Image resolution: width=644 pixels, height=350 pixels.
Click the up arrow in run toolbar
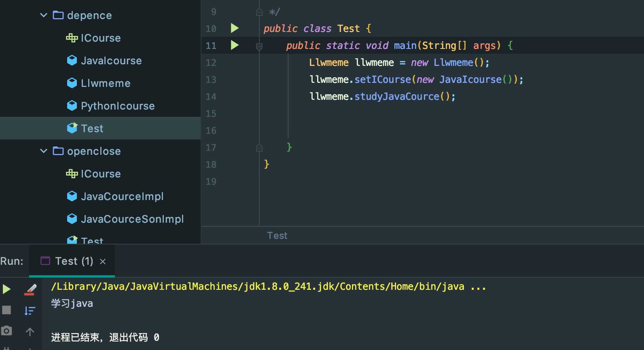[x=30, y=332]
